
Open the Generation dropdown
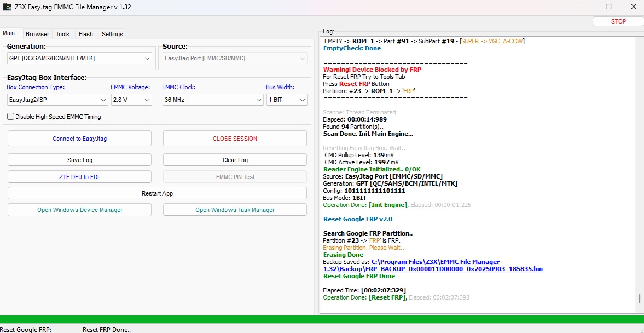click(x=79, y=58)
